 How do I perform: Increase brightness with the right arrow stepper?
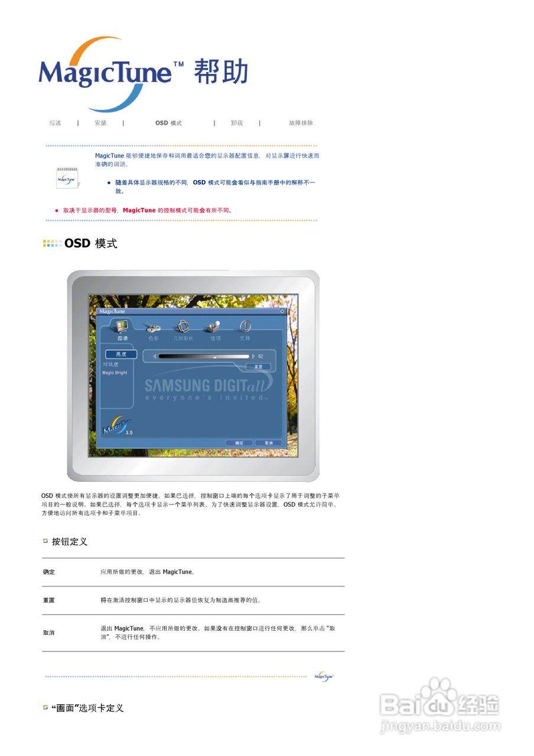[253, 356]
